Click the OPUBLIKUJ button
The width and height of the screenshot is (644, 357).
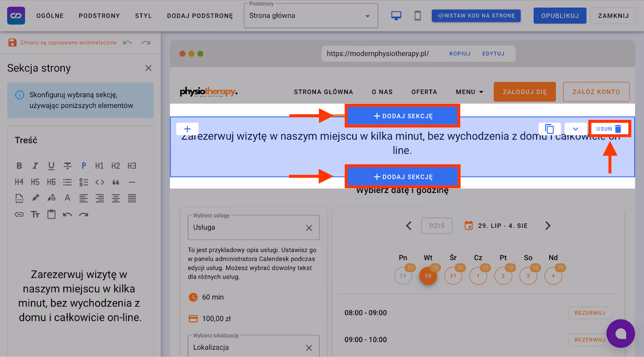click(559, 16)
